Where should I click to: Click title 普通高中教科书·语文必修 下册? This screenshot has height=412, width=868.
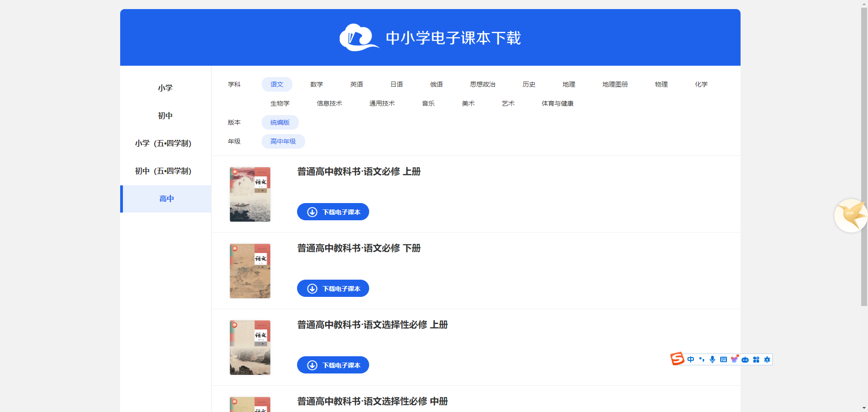[x=359, y=248]
